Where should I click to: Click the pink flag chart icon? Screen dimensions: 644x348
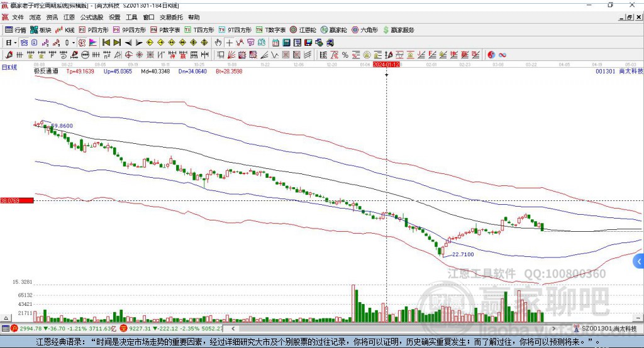click(93, 43)
